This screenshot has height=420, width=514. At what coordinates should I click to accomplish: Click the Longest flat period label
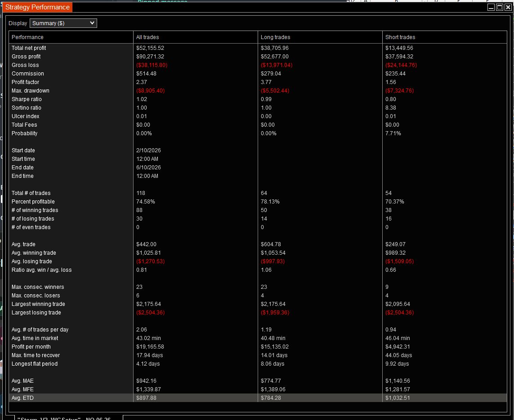pyautogui.click(x=35, y=364)
